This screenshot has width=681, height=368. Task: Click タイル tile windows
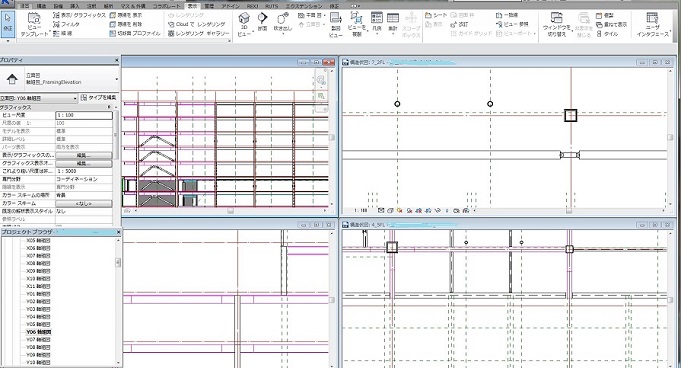tap(607, 33)
